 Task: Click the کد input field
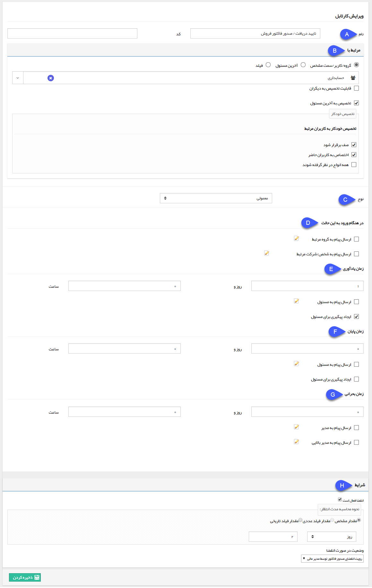click(72, 33)
